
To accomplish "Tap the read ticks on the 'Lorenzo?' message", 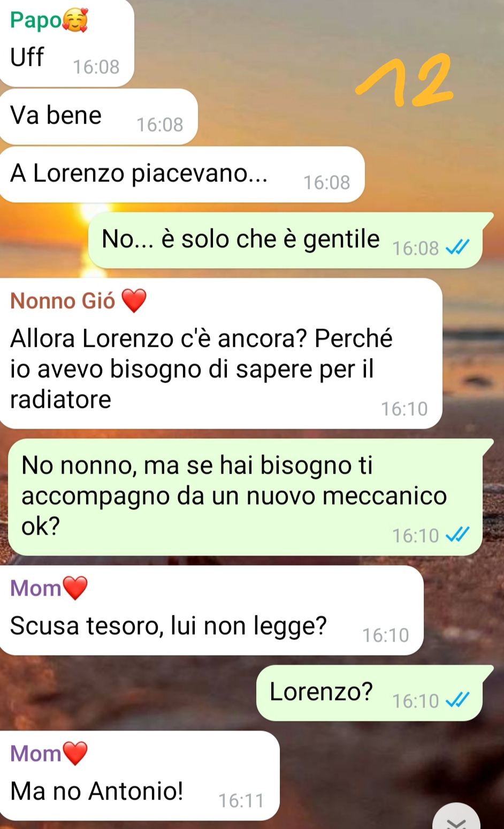I will click(x=458, y=700).
